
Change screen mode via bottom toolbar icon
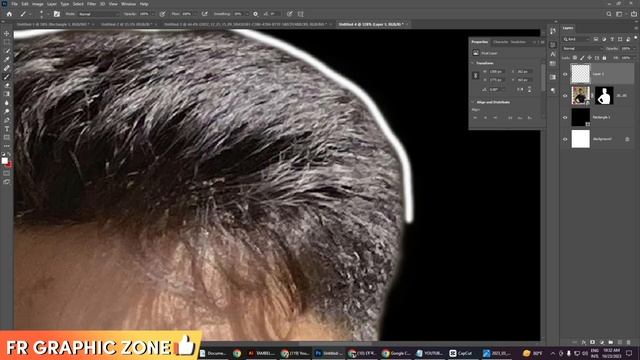tap(7, 182)
